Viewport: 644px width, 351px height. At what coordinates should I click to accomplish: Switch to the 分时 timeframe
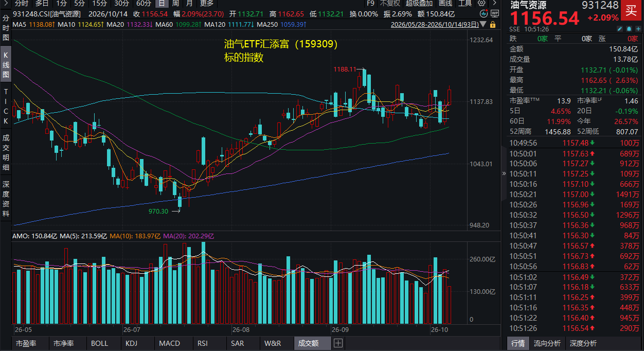[x=22, y=3]
